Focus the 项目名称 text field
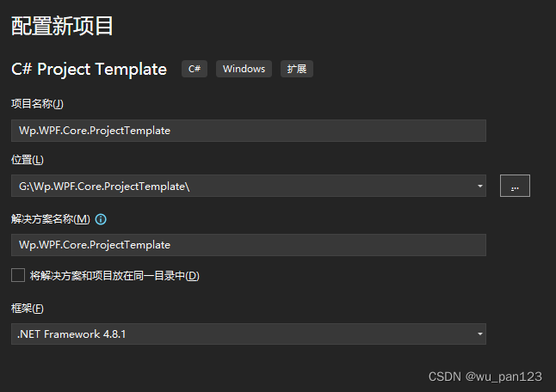Viewport: 556px width, 392px height. point(248,131)
